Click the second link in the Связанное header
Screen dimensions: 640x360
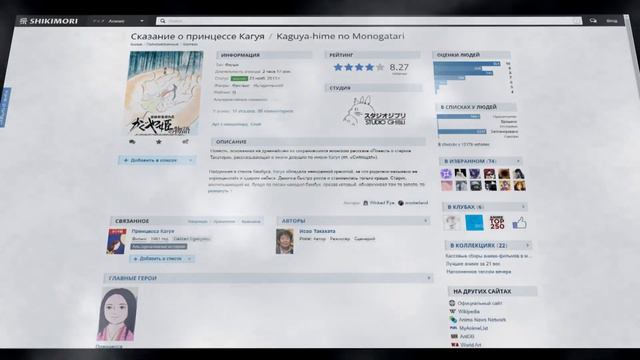click(224, 222)
